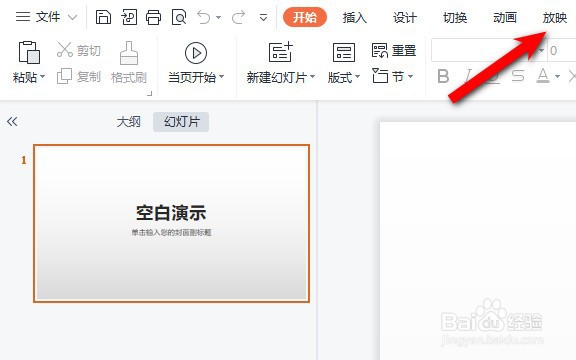The image size is (576, 360).
Task: Open clipboard group dialog launcher
Action: point(150,94)
